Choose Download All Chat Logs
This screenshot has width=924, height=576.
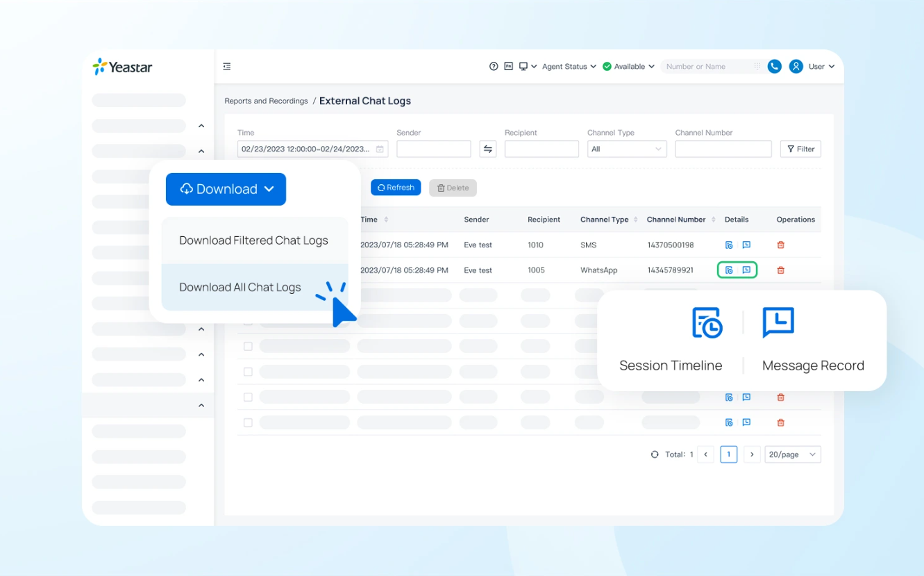click(255, 287)
